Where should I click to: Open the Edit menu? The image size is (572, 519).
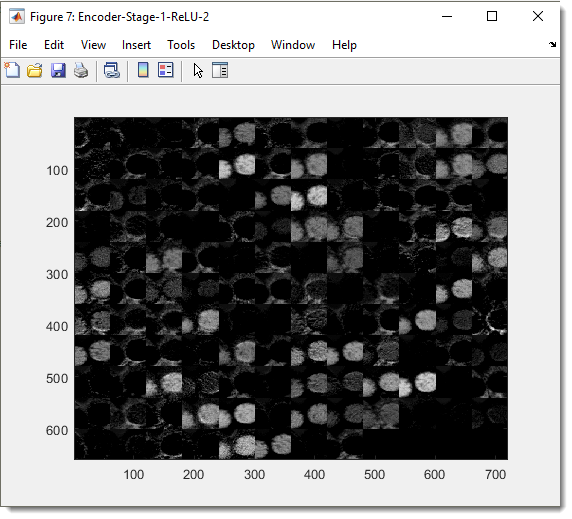(54, 45)
